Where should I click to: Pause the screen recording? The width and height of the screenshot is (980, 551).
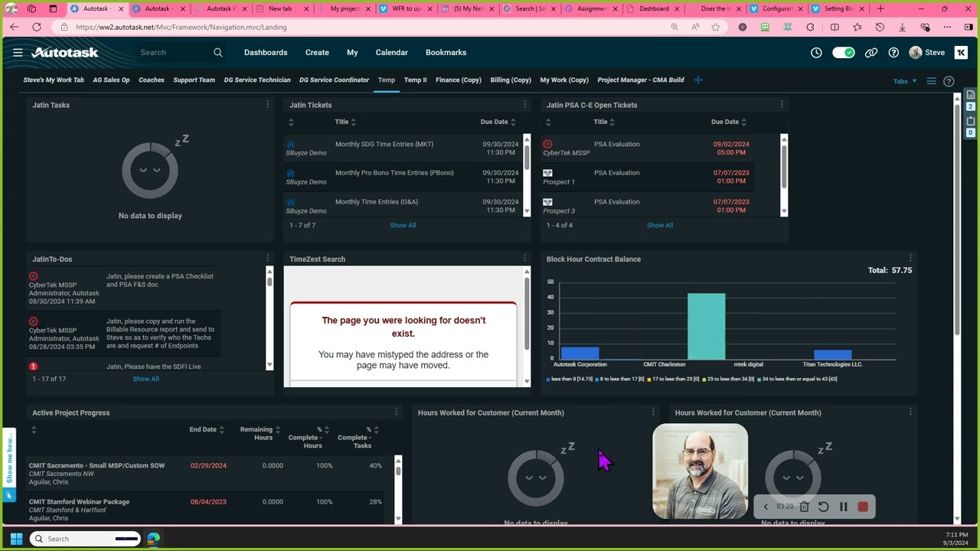coord(843,507)
